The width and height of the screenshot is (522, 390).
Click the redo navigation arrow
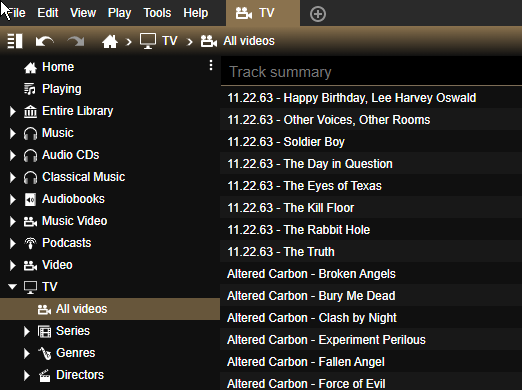[x=76, y=41]
